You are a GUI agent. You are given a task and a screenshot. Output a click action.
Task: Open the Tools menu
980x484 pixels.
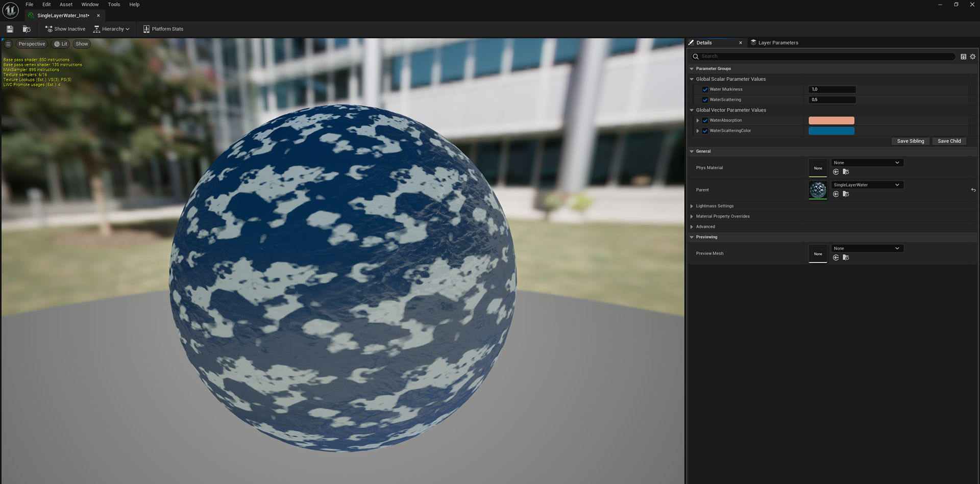114,5
